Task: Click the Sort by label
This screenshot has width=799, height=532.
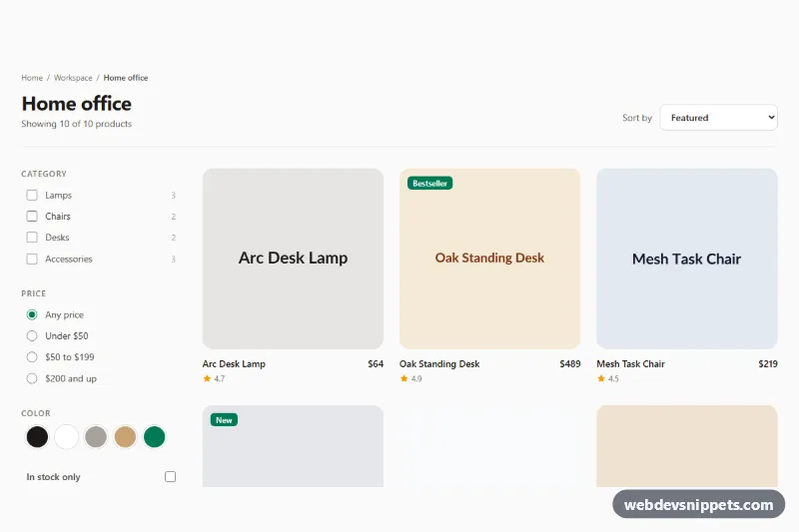Action: 637,118
